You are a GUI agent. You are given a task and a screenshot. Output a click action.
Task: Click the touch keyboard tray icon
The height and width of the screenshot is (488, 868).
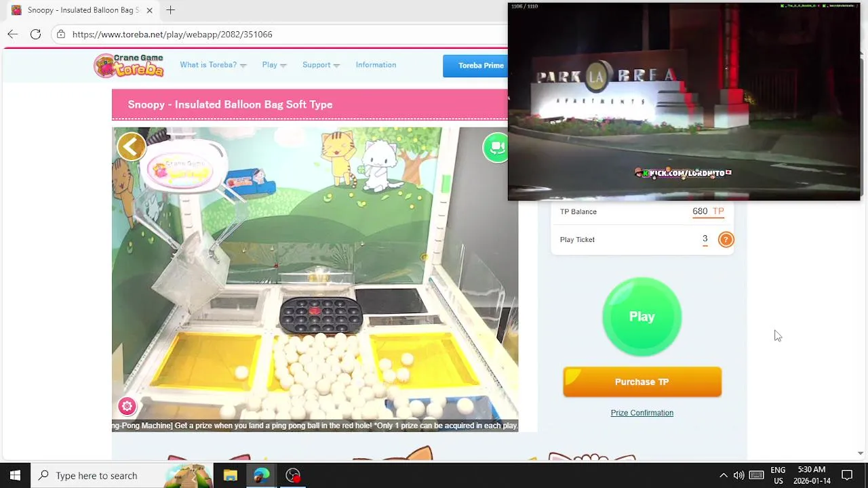coord(757,475)
